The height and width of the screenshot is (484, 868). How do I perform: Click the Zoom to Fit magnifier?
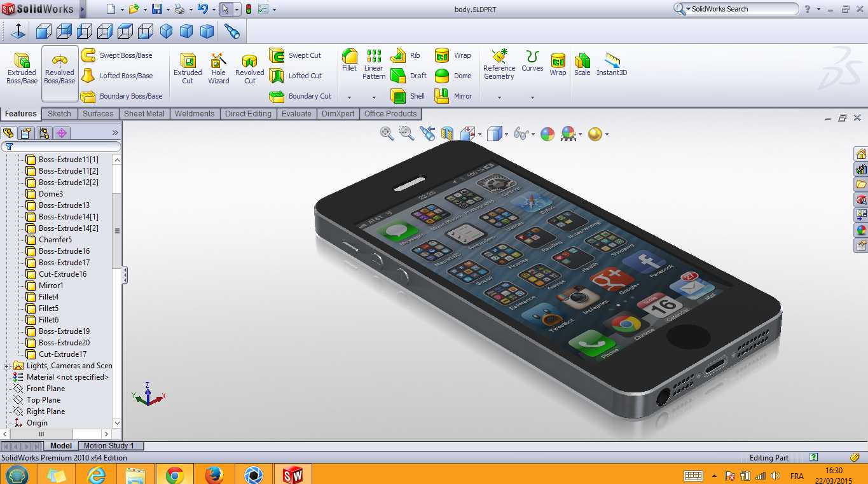pyautogui.click(x=387, y=133)
